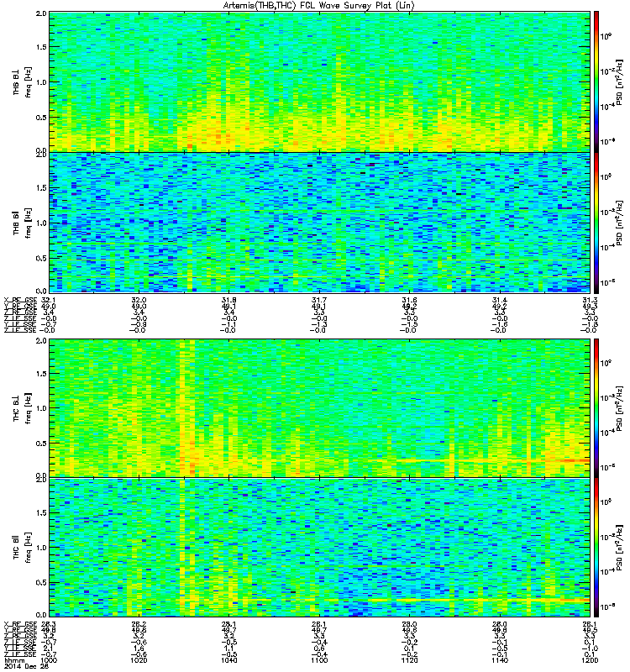Screen dimensions: 630x672
Task: Click the "PSD [nT²/Hz]" label of the THC B-perpendicular color bar
Action: pyautogui.click(x=620, y=408)
